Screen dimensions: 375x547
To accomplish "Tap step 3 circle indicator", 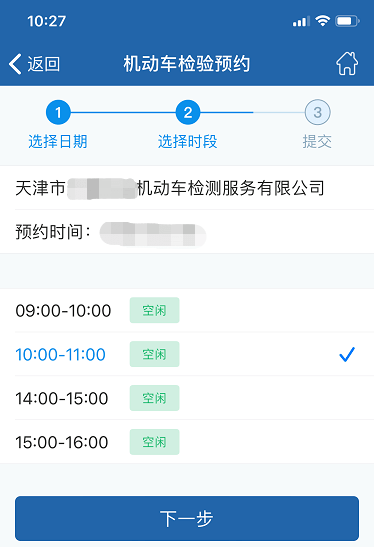I will [317, 112].
